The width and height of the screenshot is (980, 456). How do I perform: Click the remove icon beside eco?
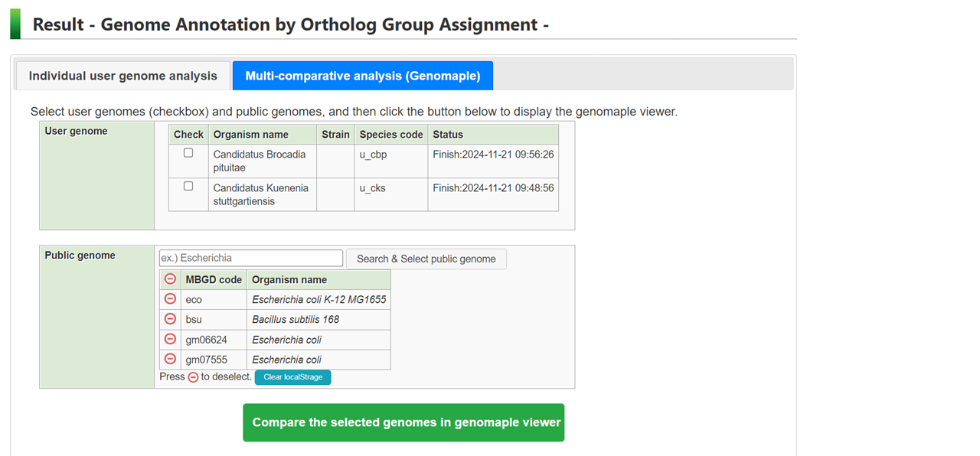(x=170, y=299)
